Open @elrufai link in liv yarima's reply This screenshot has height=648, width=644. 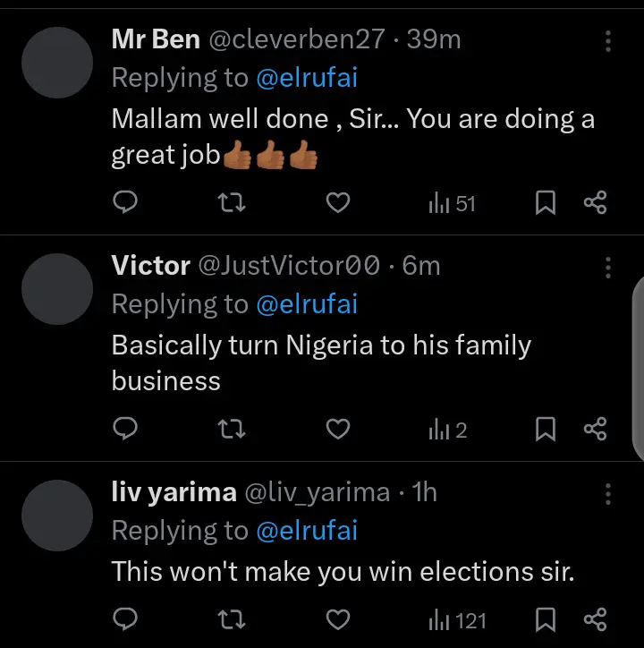click(307, 531)
